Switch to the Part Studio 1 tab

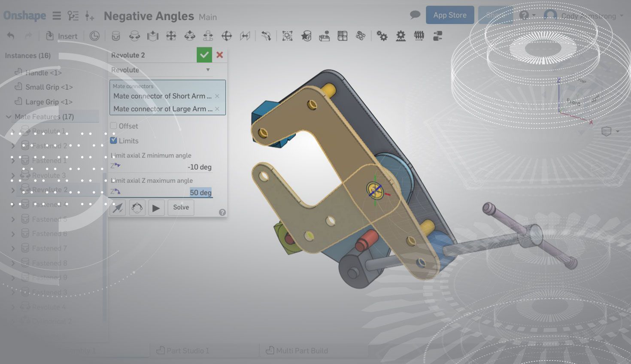tap(183, 351)
